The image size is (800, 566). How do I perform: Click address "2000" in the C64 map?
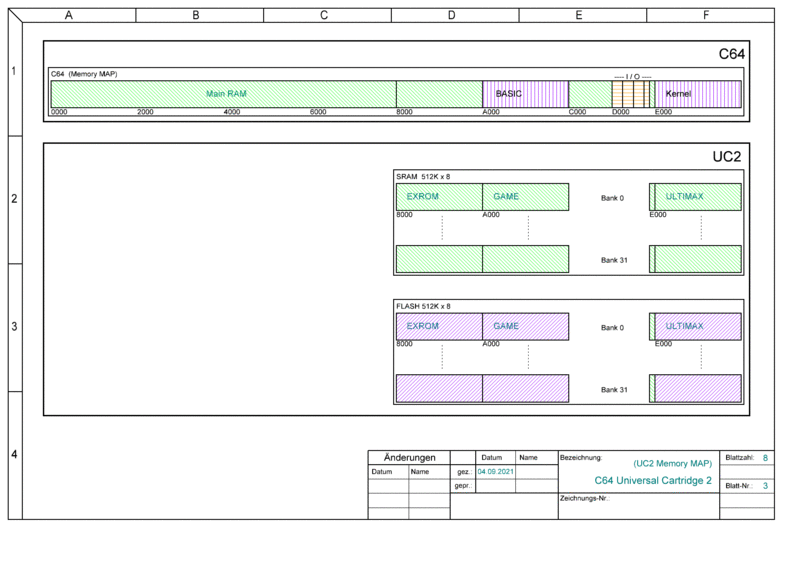pyautogui.click(x=145, y=112)
